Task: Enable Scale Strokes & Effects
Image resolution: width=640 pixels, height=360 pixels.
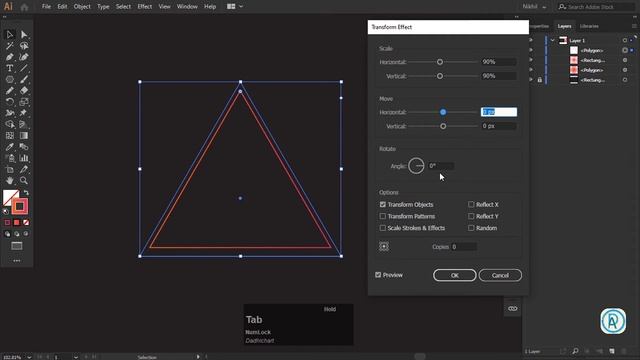Action: 382,228
